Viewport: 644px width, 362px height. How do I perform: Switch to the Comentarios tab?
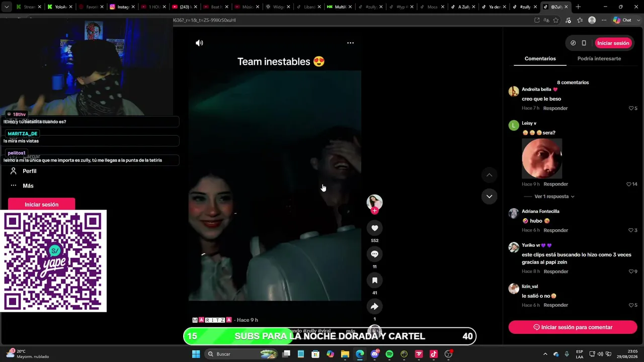click(x=540, y=59)
